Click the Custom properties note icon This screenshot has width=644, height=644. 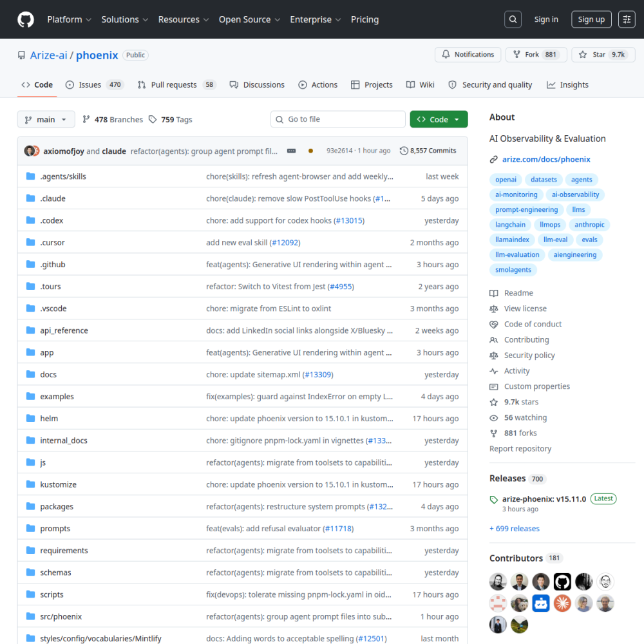[494, 386]
